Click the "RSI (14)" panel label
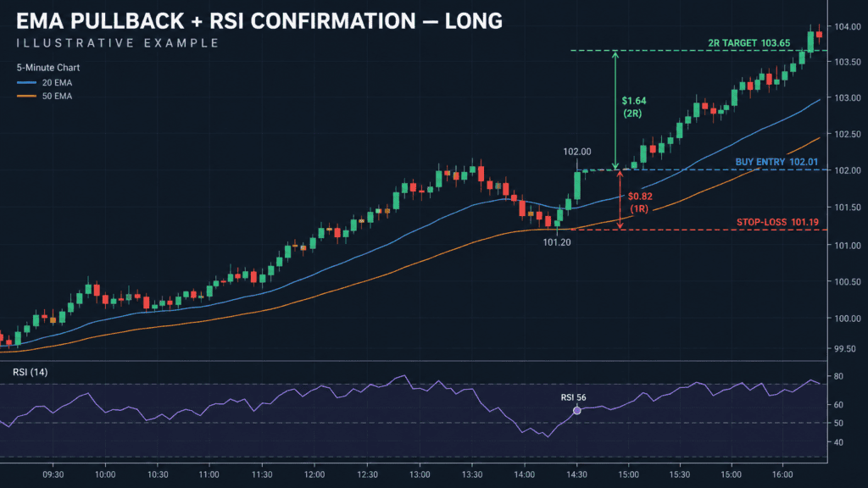This screenshot has height=488, width=868. tap(30, 372)
